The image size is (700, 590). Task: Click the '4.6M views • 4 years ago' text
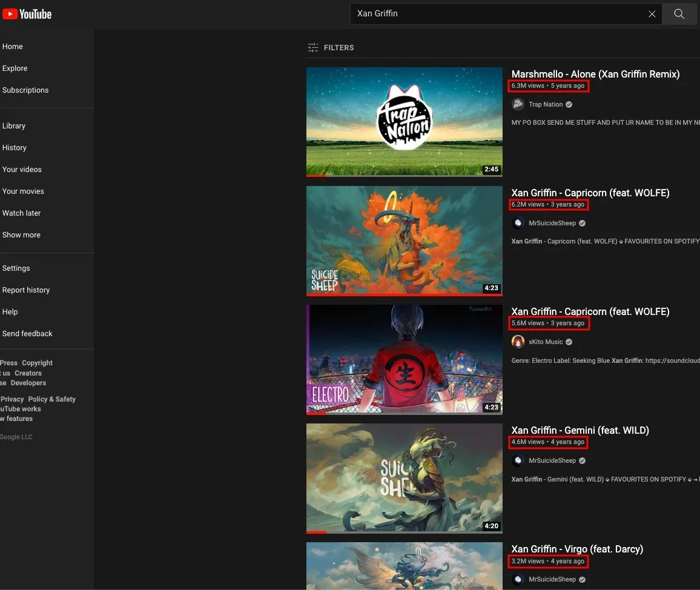[x=548, y=442]
